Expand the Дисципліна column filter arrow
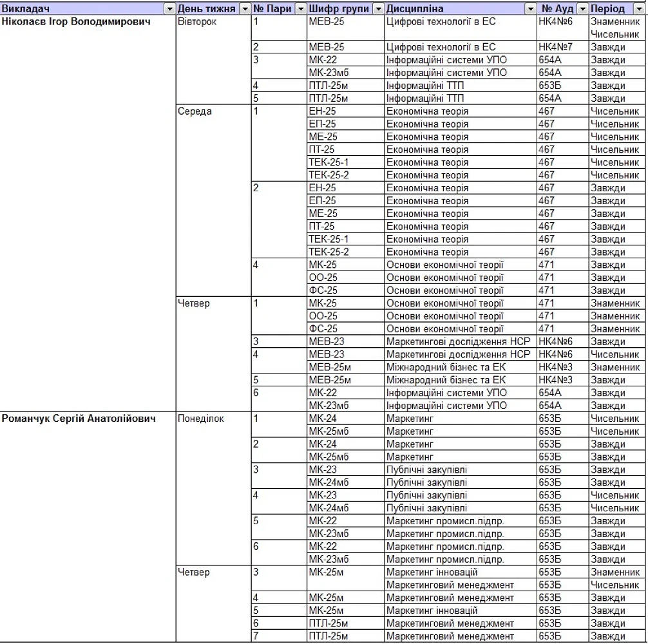The height and width of the screenshot is (644, 648). pyautogui.click(x=530, y=9)
